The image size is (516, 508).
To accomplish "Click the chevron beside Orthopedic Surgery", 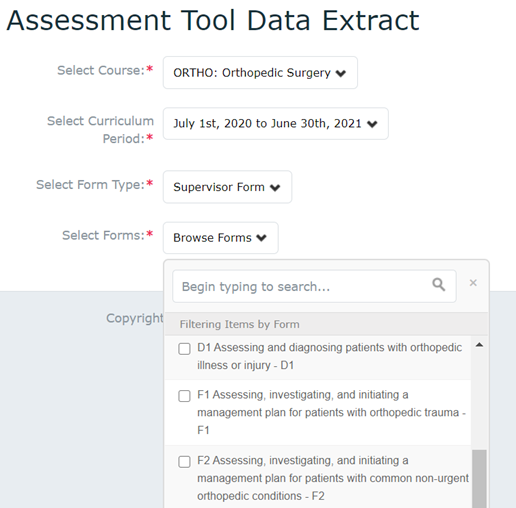I will (341, 73).
